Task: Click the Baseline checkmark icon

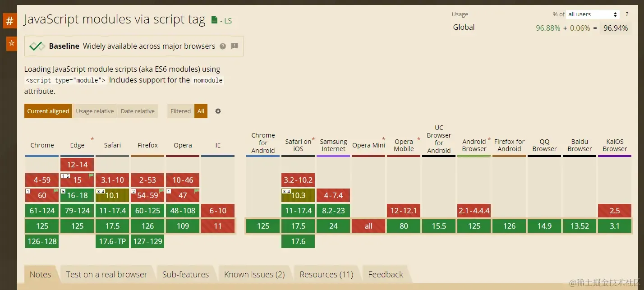Action: [37, 46]
